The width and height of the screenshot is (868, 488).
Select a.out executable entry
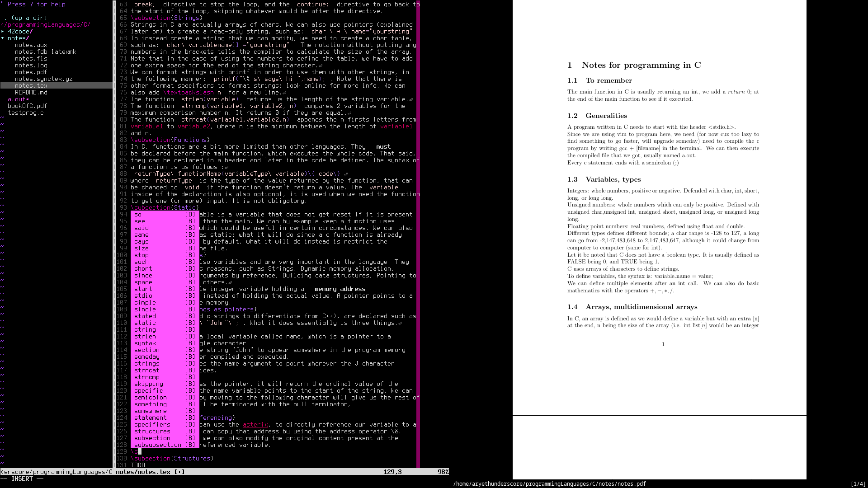coord(17,99)
